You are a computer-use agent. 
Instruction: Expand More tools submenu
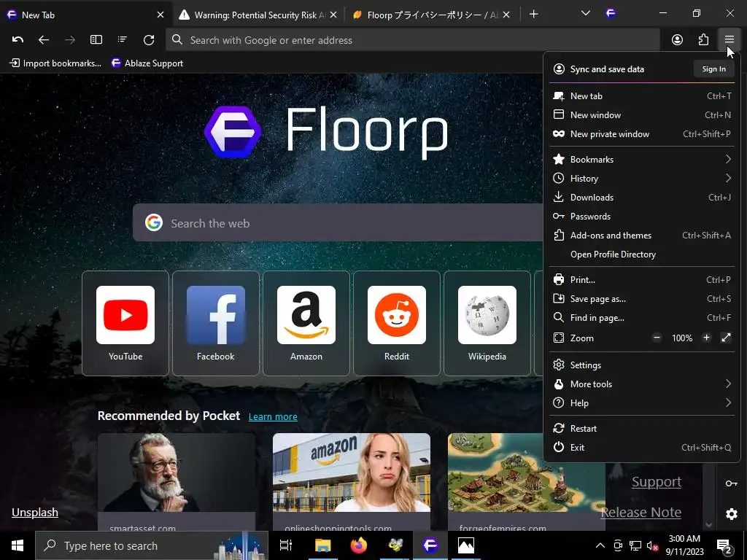pos(642,384)
